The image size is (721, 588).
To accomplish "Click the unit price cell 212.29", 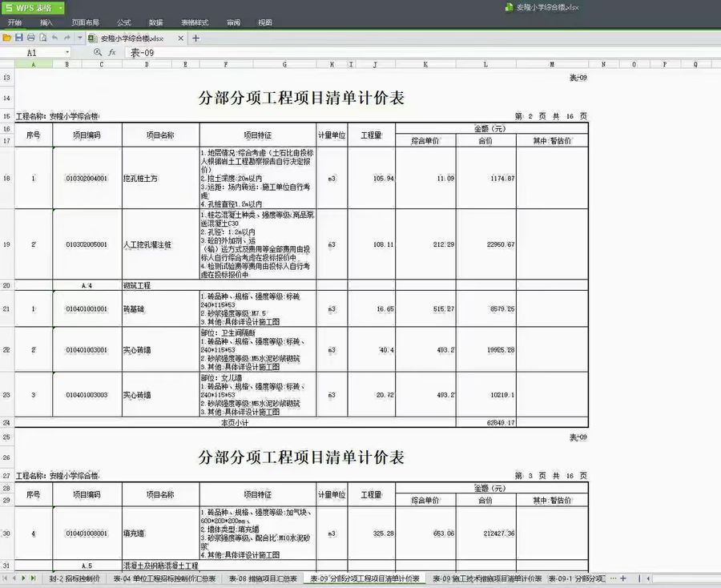I will 426,244.
